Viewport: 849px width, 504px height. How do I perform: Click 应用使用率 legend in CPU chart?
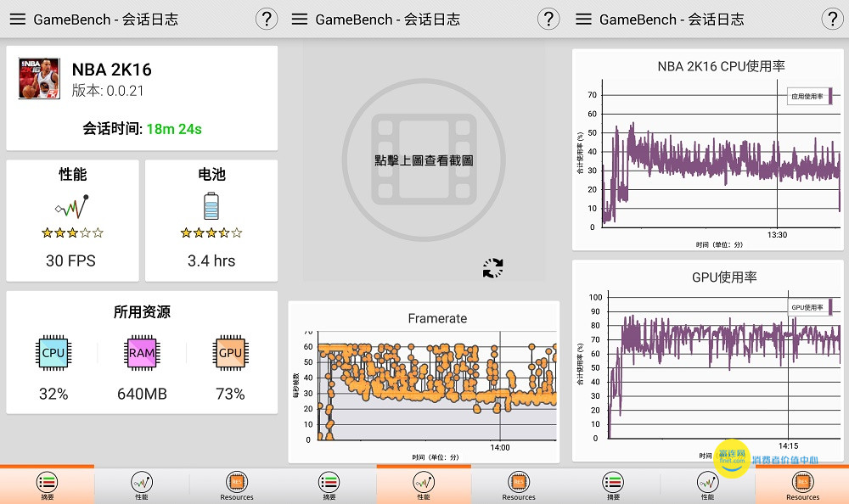(x=810, y=97)
